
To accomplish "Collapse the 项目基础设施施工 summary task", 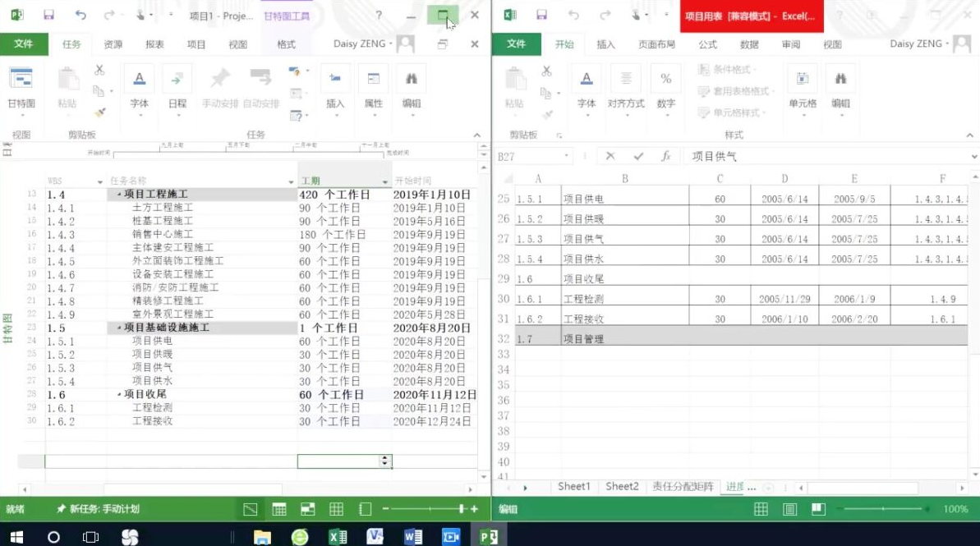I will coord(119,328).
